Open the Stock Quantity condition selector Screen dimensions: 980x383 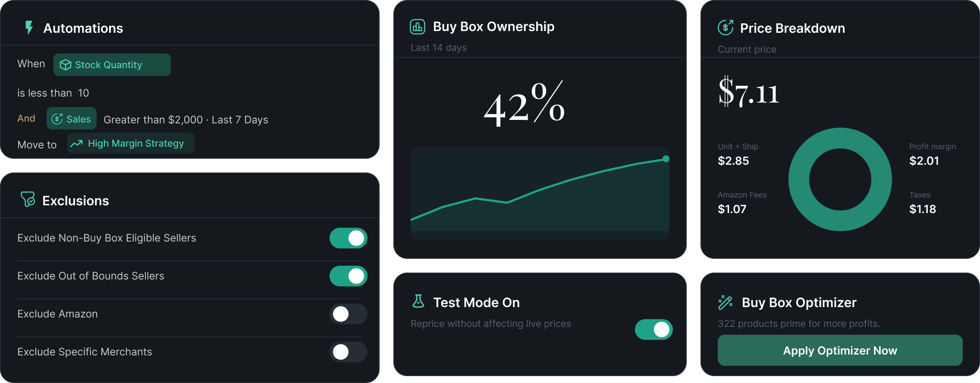(112, 65)
